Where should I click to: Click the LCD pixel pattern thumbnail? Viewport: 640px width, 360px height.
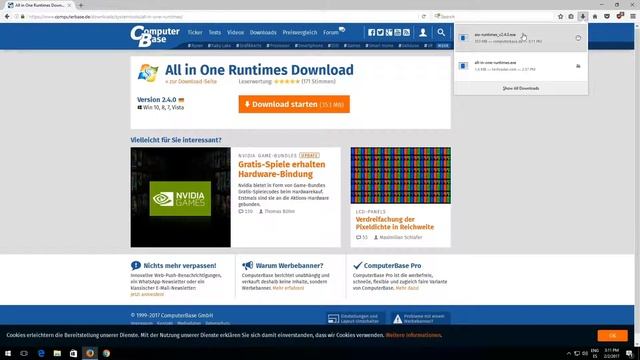point(400,176)
